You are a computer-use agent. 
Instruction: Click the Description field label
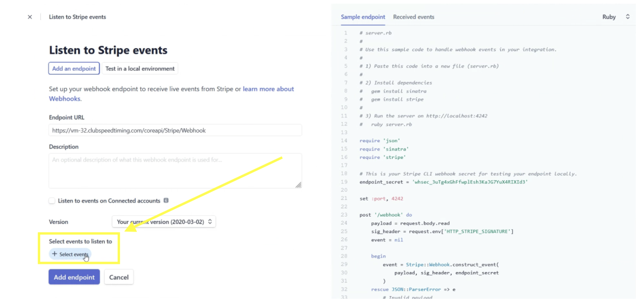pos(63,147)
